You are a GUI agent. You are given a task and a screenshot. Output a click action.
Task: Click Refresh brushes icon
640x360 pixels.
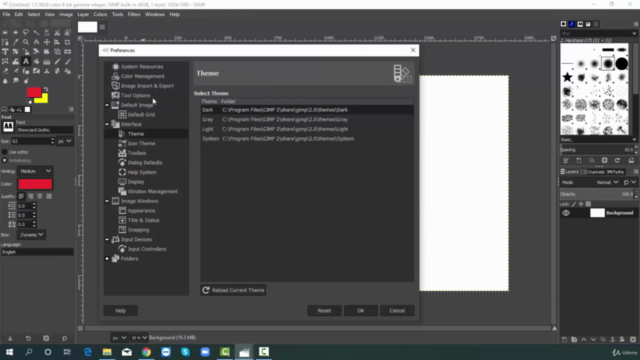point(617,160)
